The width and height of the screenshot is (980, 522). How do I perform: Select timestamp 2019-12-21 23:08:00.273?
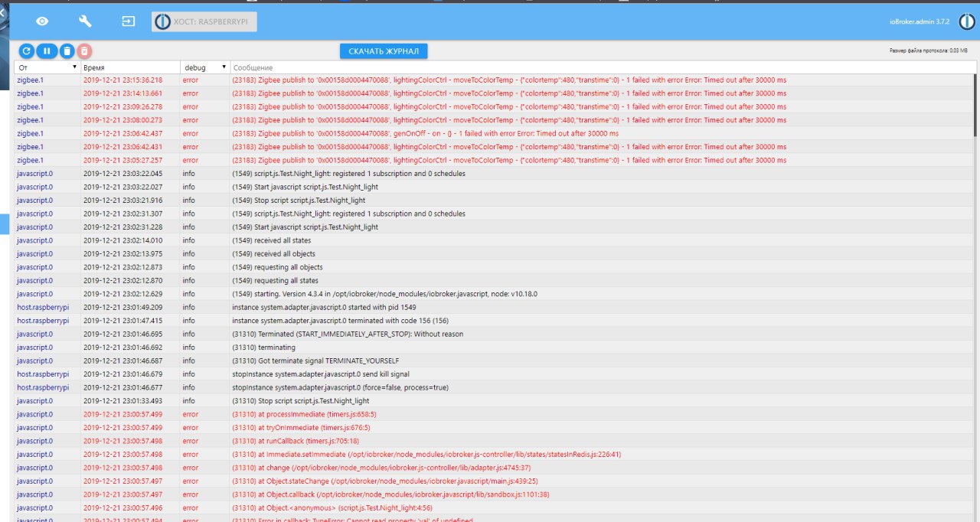point(122,120)
